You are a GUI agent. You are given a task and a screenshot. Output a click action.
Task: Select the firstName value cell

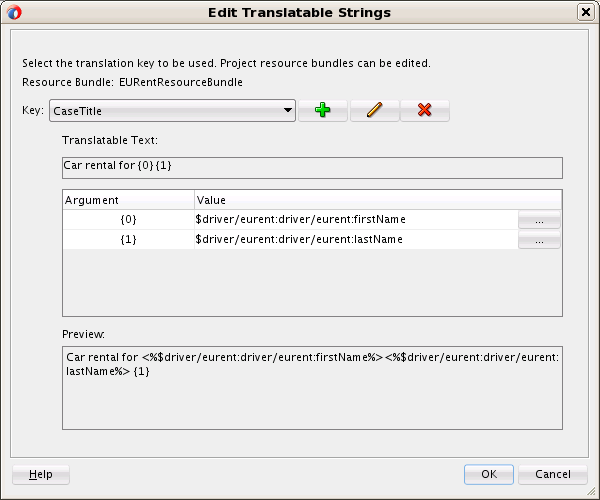(x=356, y=219)
